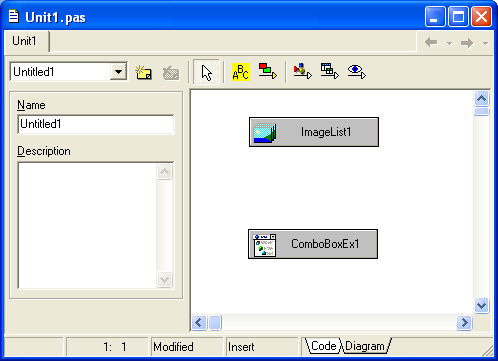Click Description box scroll up arrow
The width and height of the screenshot is (498, 361).
165,172
